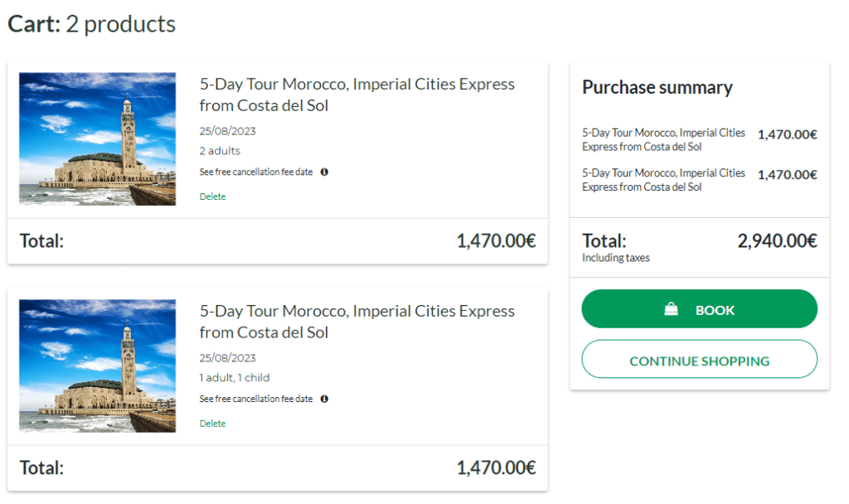Delete the 2 adults tour from the cart
Viewport: 849px width, 504px height.
coord(212,196)
